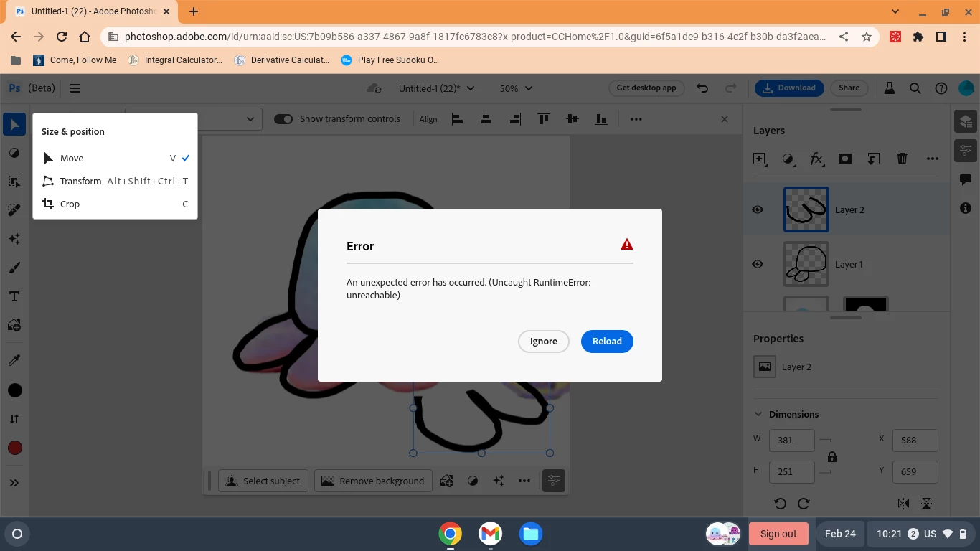Open the help question mark icon

click(941, 88)
